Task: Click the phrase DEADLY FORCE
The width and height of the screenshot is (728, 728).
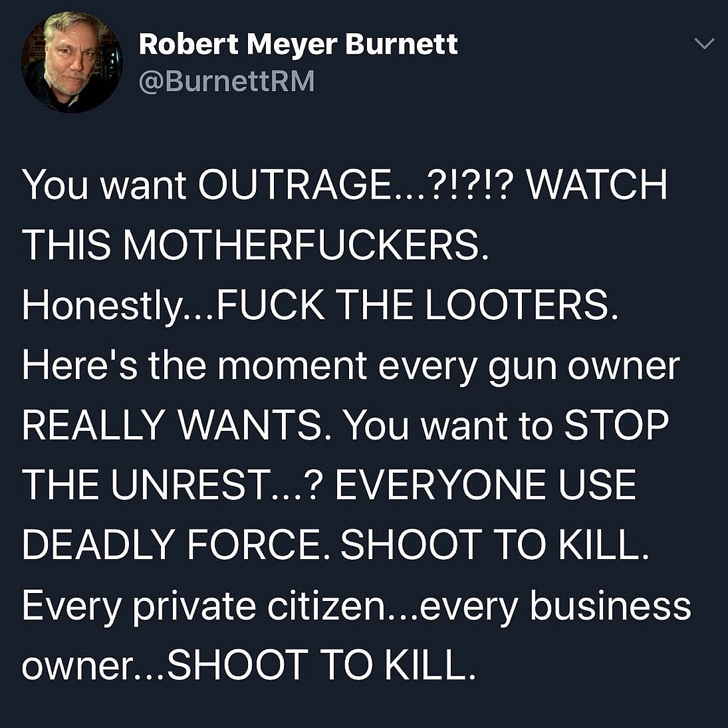Action: pos(172,545)
